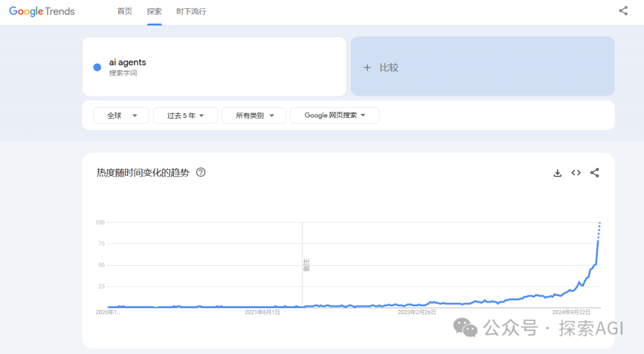Open the embed code view for the chart
Image resolution: width=644 pixels, height=354 pixels.
(575, 173)
